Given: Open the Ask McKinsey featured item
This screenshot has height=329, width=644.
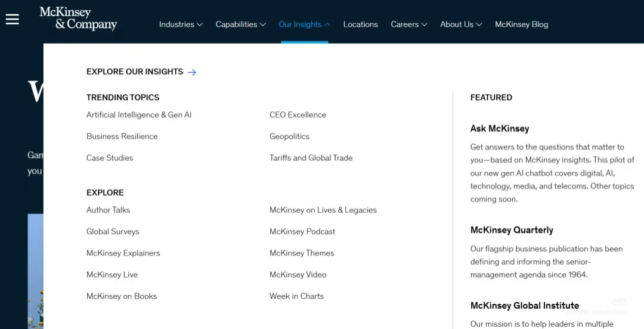Looking at the screenshot, I should coord(500,129).
